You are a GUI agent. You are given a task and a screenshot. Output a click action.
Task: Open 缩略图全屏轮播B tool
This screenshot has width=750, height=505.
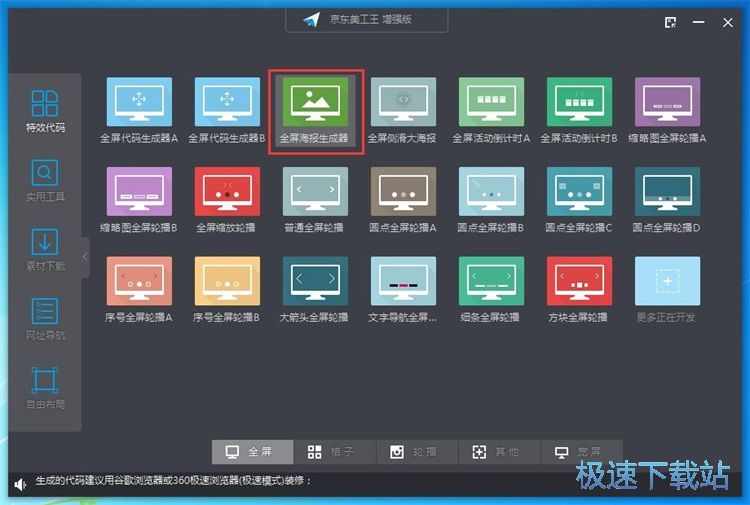(x=139, y=192)
